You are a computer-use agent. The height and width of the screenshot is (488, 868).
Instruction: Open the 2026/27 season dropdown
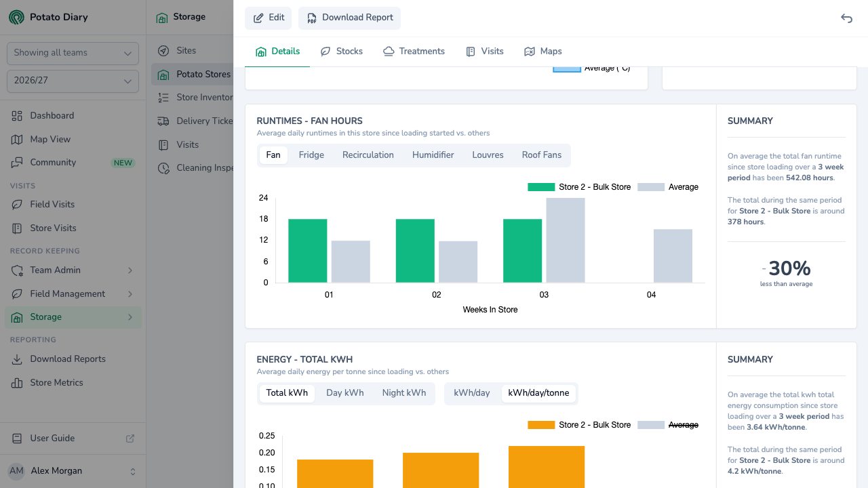coord(73,81)
